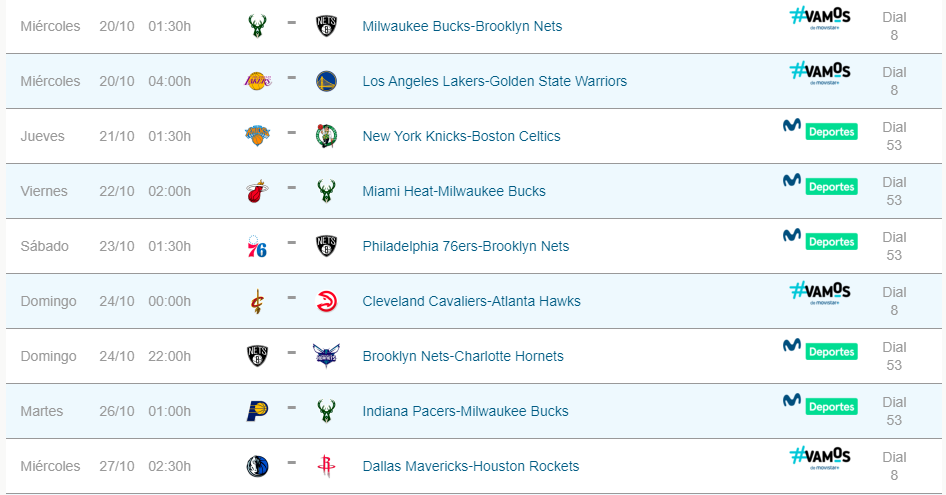Open the Dallas Mavericks-Houston Rockets match link
This screenshot has width=946, height=495.
(470, 466)
